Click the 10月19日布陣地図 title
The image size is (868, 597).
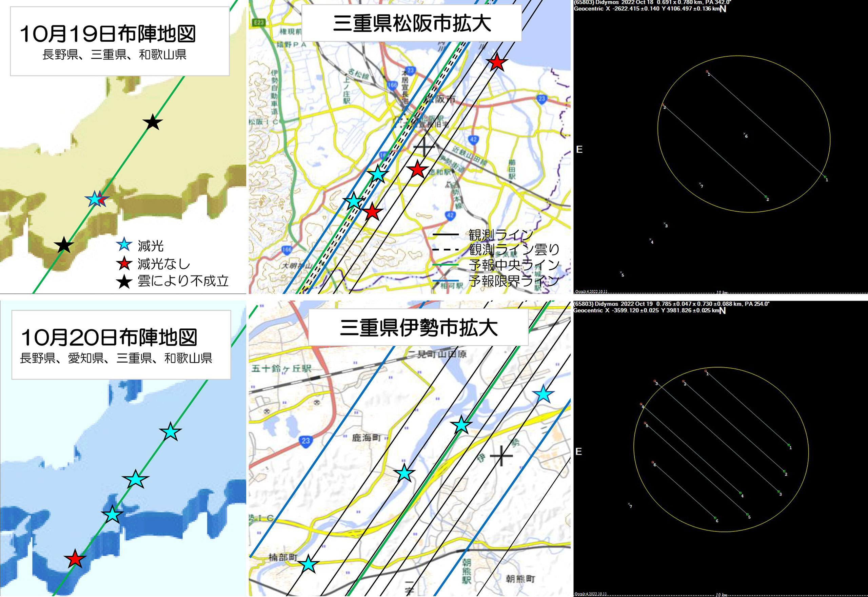108,34
